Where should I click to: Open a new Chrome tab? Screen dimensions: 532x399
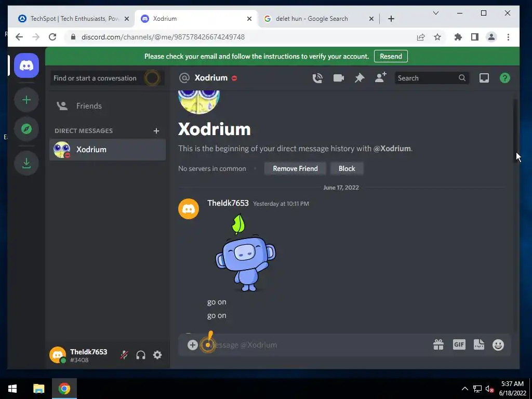(x=391, y=19)
